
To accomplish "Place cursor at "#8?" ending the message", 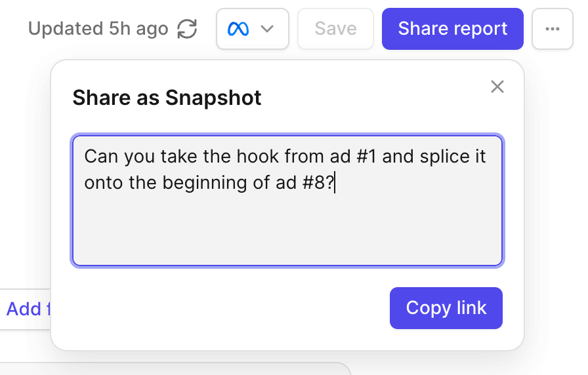I will pyautogui.click(x=318, y=182).
